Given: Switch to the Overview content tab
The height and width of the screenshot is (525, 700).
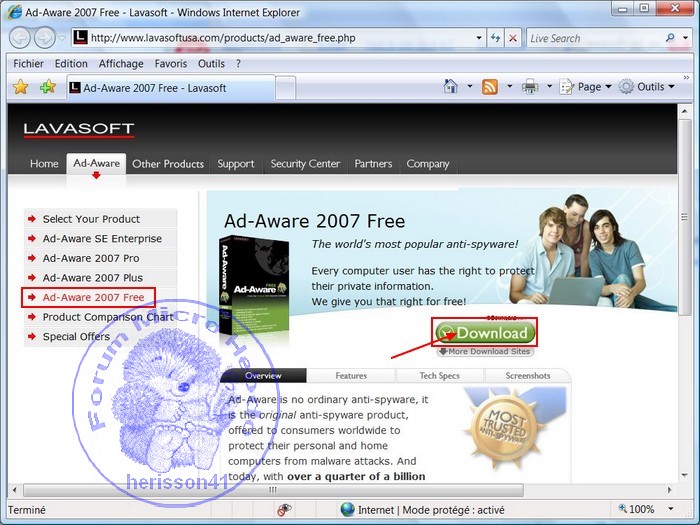Looking at the screenshot, I should click(263, 376).
